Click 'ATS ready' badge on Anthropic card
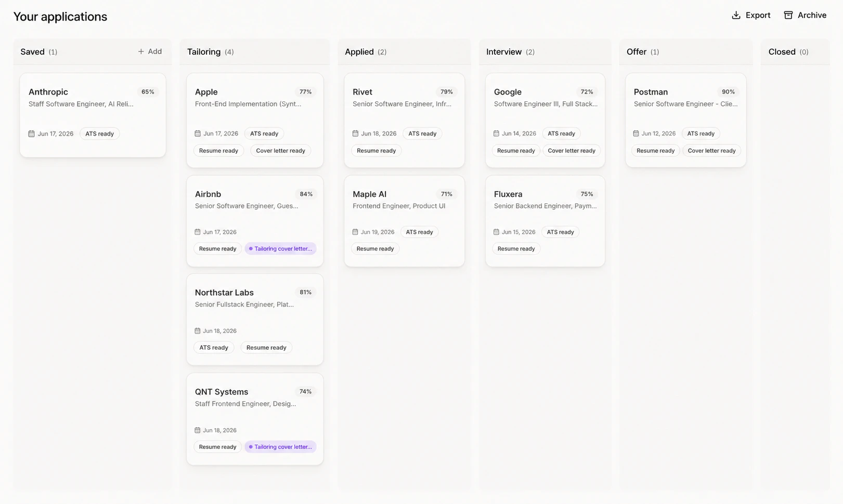The image size is (843, 504). [x=99, y=134]
